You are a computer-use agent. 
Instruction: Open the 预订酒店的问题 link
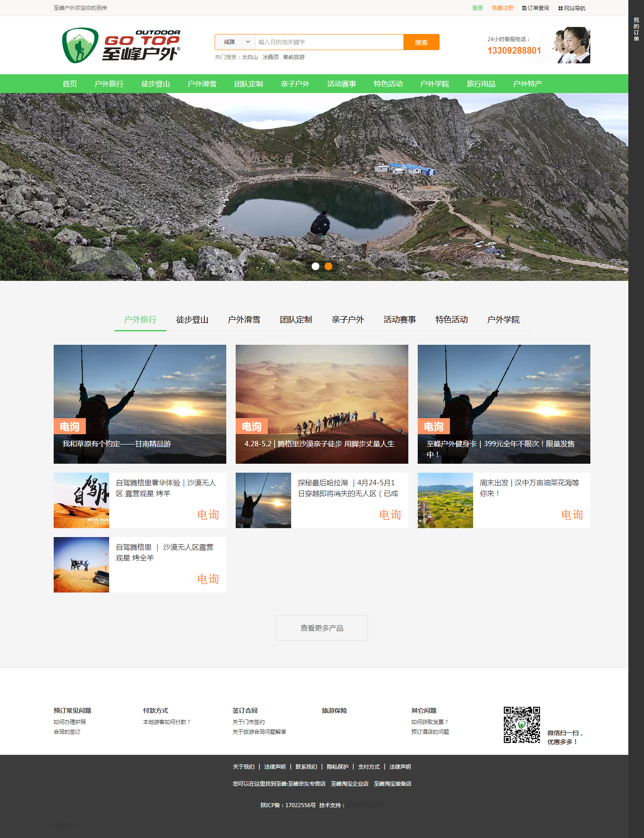click(430, 732)
